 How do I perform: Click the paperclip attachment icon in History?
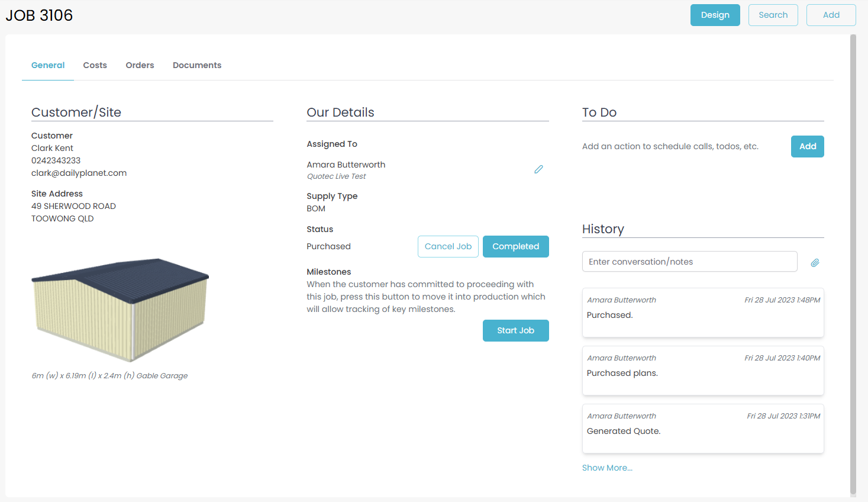pos(815,262)
